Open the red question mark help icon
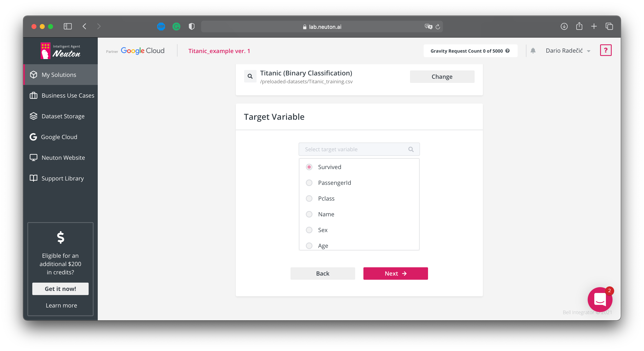 (x=605, y=50)
